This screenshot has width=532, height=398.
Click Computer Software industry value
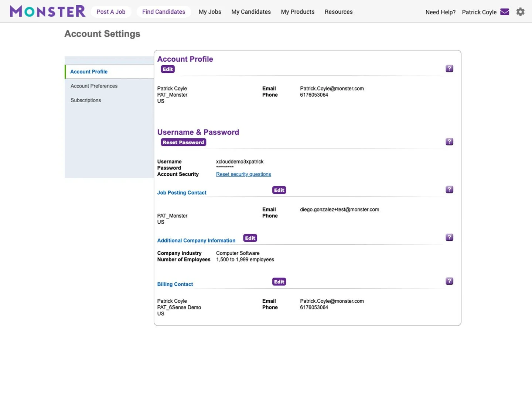click(238, 253)
